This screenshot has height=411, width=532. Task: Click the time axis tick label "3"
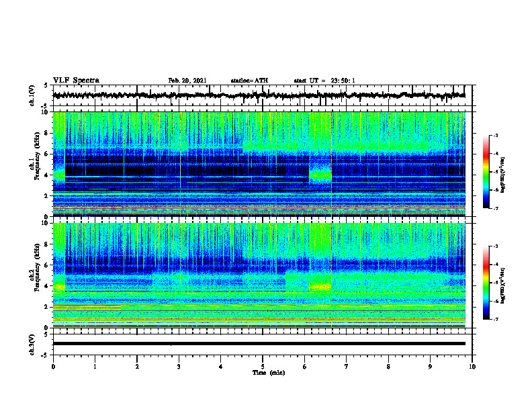[x=179, y=367]
